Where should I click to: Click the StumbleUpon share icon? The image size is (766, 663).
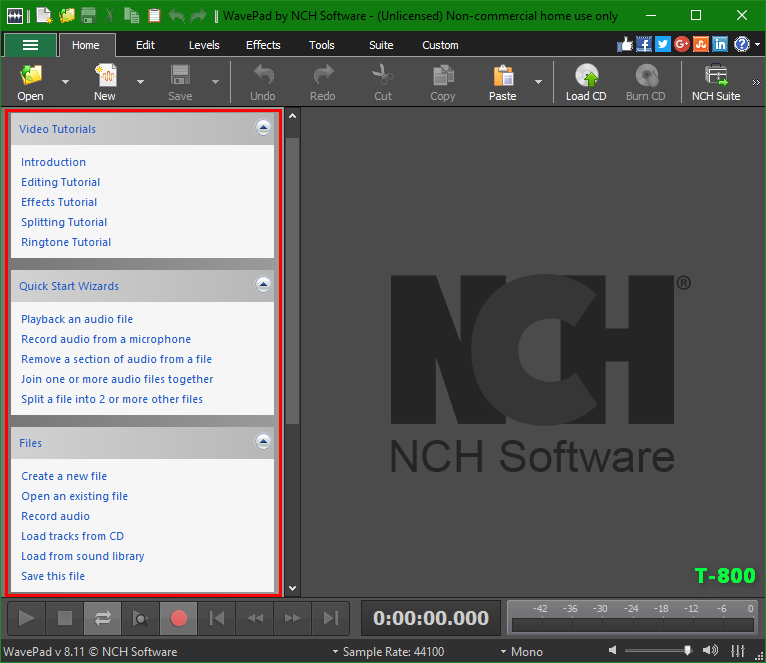click(701, 44)
